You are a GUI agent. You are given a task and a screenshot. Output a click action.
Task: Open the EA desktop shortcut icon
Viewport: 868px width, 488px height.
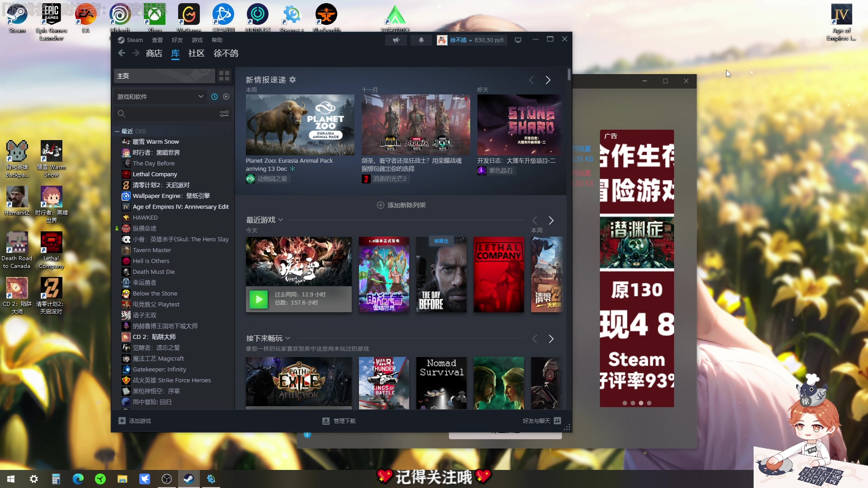pyautogui.click(x=85, y=18)
